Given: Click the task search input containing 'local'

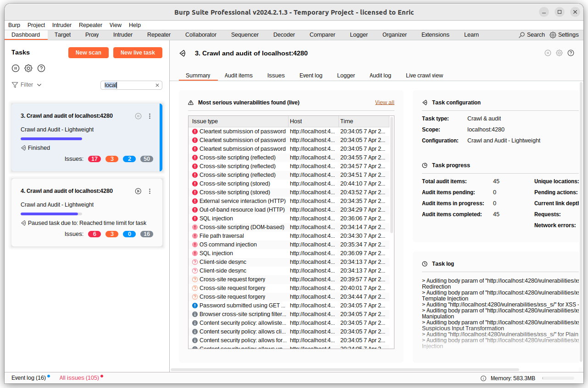Looking at the screenshot, I should pos(128,85).
